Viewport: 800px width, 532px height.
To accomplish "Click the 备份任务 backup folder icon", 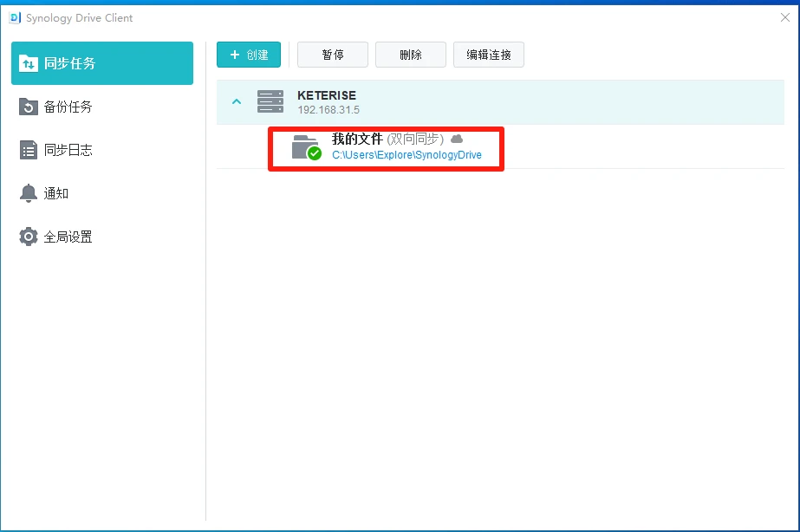I will pyautogui.click(x=29, y=107).
